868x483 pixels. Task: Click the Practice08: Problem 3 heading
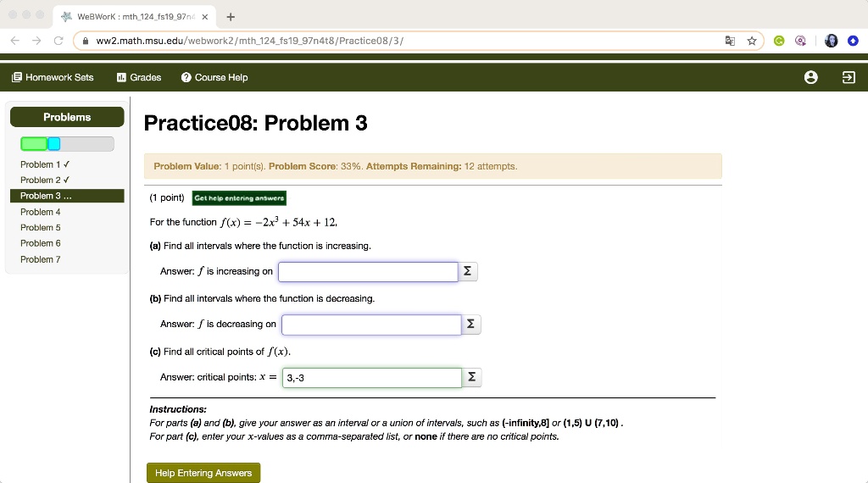click(255, 123)
